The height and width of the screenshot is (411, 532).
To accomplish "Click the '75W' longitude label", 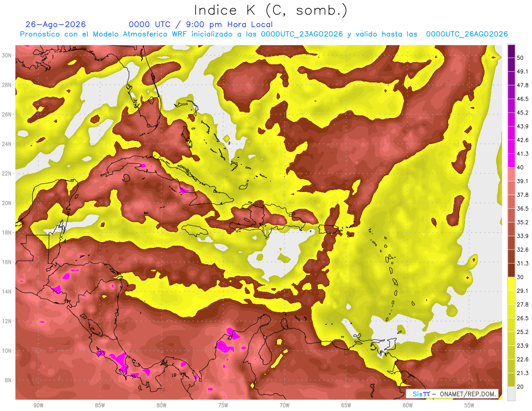I will (x=223, y=405).
